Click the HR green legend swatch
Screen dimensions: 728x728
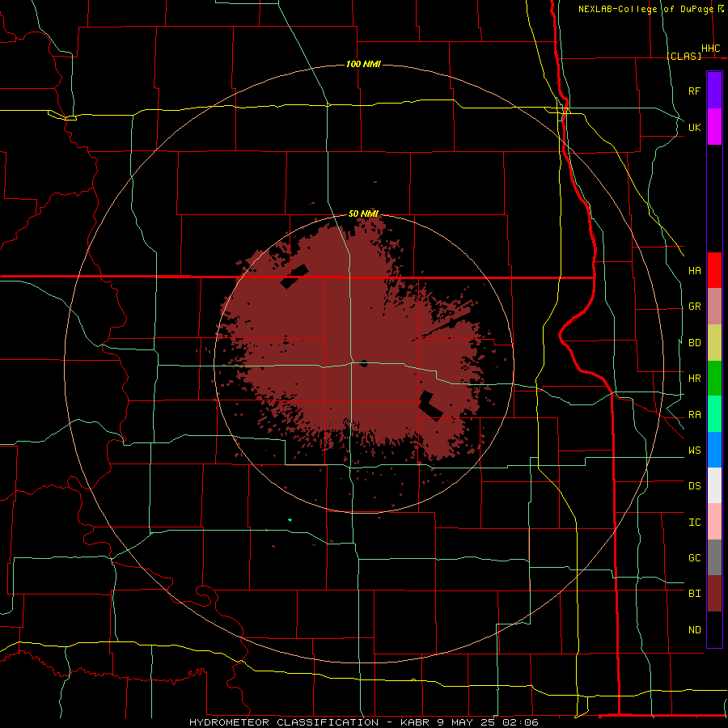click(x=714, y=378)
